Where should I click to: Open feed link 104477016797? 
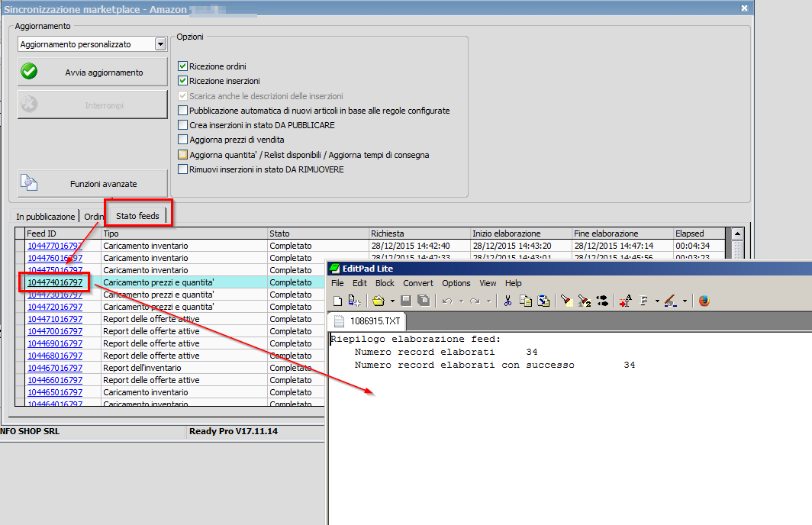coord(55,246)
